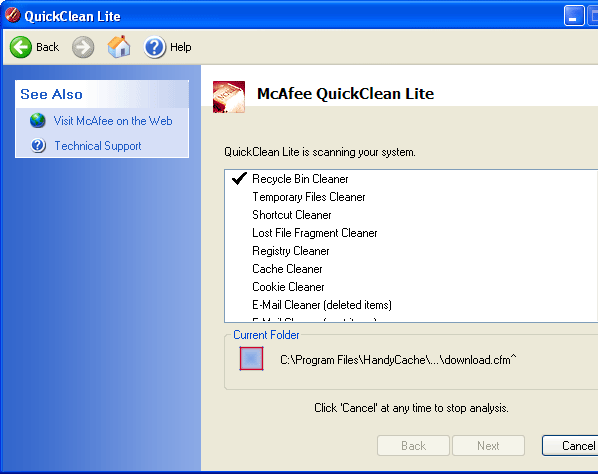Image resolution: width=598 pixels, height=474 pixels.
Task: Click the current folder path 'C:\Program Files\HandyCache'
Action: point(398,360)
